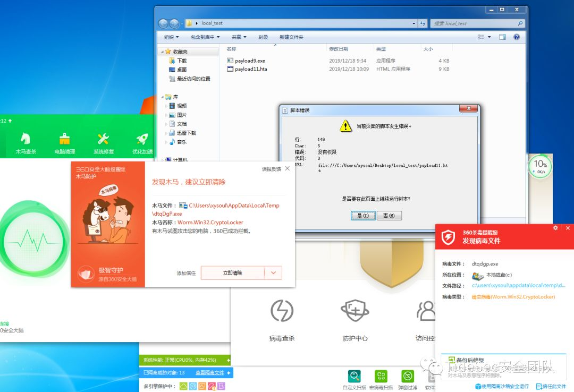Click the purple B engine icon
Viewport: 574px width, 392px height.
221,386
